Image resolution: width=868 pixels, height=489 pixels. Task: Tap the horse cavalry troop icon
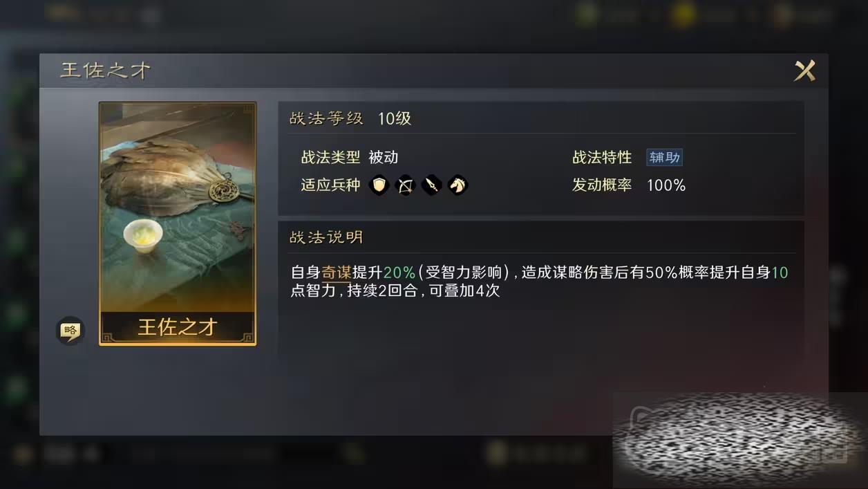(457, 185)
